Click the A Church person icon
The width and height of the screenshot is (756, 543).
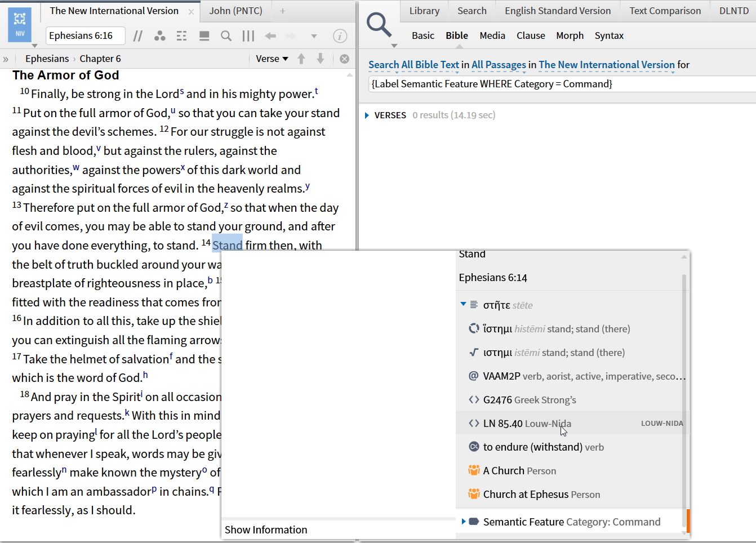pyautogui.click(x=474, y=470)
